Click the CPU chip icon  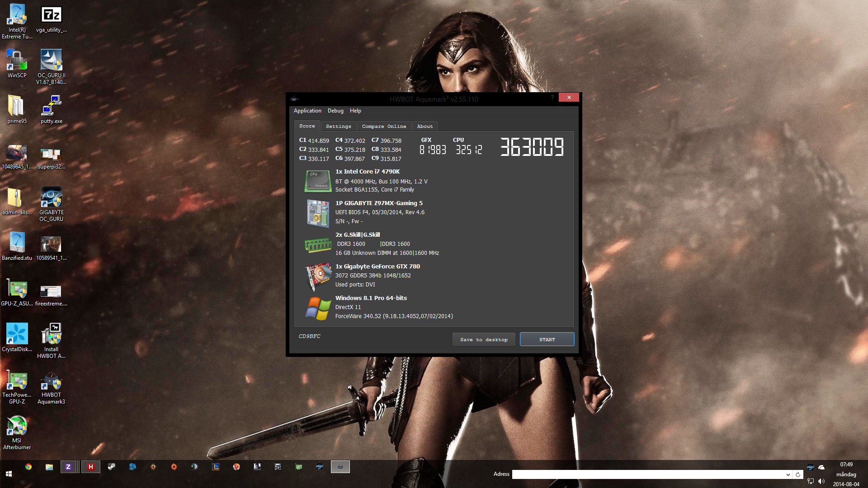click(x=318, y=181)
